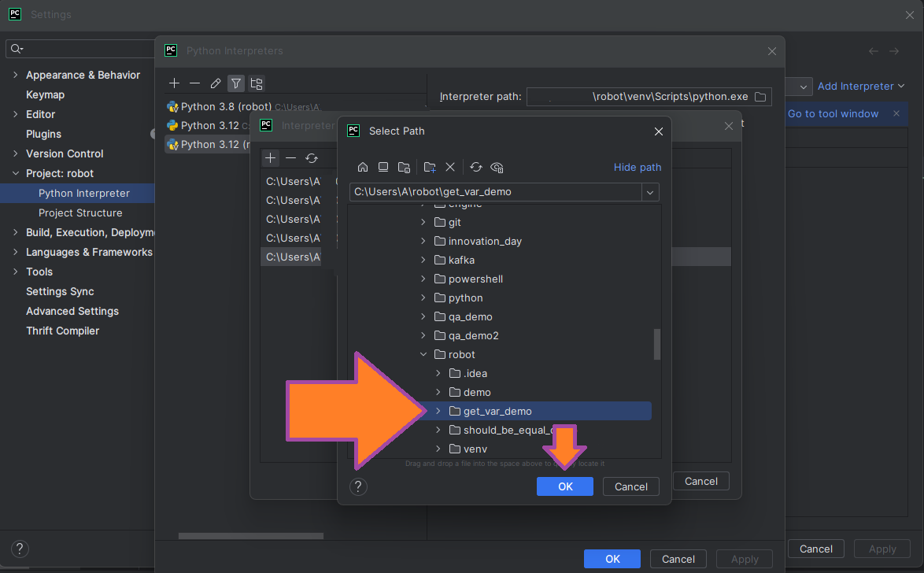The width and height of the screenshot is (924, 573).
Task: Expand the python folder
Action: (423, 298)
